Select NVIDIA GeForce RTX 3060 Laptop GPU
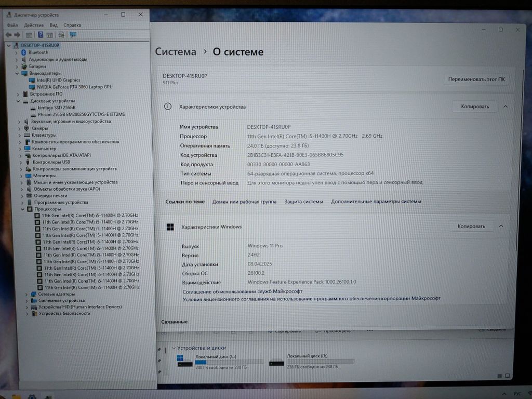Image resolution: width=532 pixels, height=399 pixels. click(74, 87)
